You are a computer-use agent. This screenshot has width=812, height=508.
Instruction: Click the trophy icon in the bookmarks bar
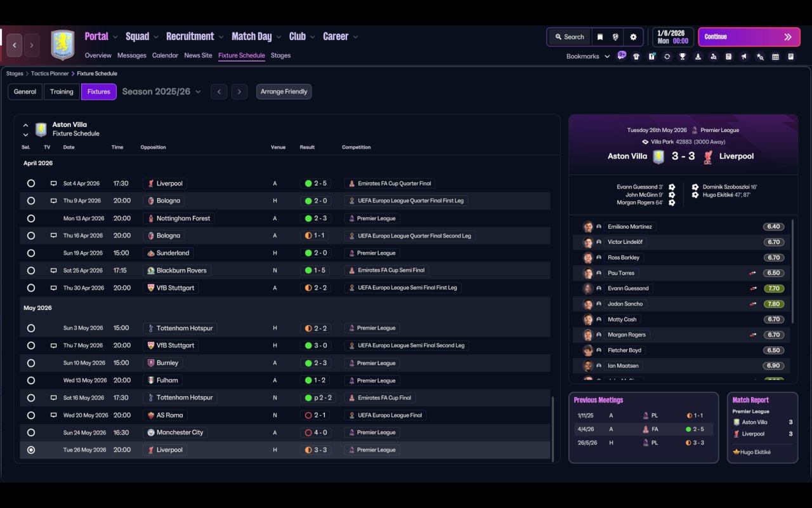[683, 57]
